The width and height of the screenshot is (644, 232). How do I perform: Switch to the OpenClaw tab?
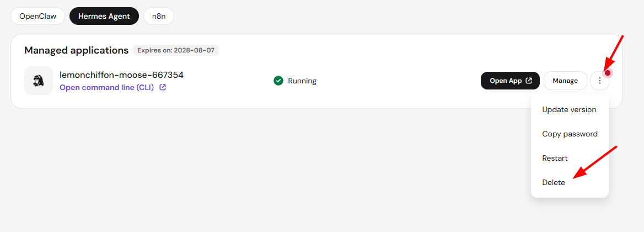pos(38,17)
